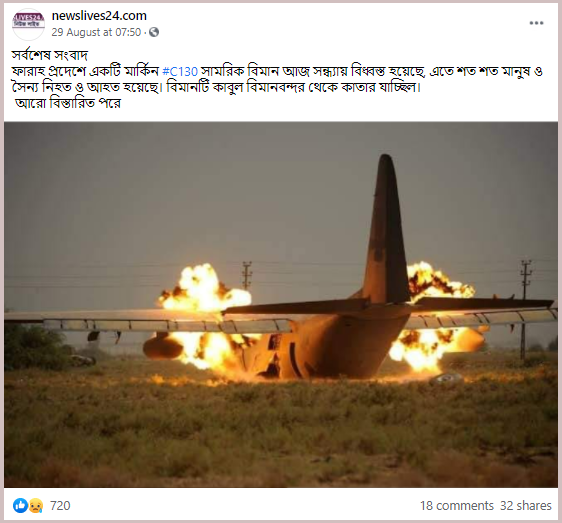Click the globe public audience icon
The height and width of the screenshot is (523, 562).
pyautogui.click(x=154, y=32)
